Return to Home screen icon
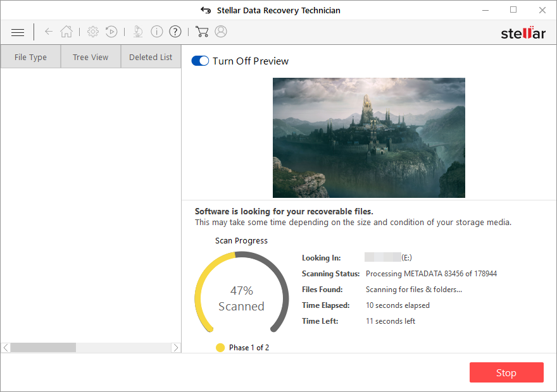557x392 pixels. 66,32
